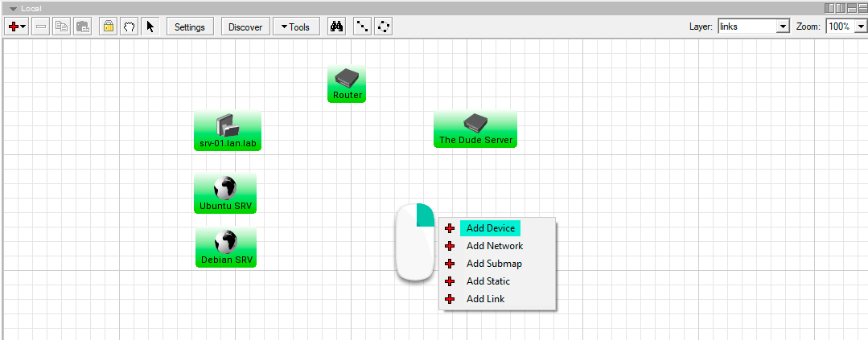The height and width of the screenshot is (340, 868).
Task: Select the Router device on map
Action: pyautogui.click(x=347, y=84)
